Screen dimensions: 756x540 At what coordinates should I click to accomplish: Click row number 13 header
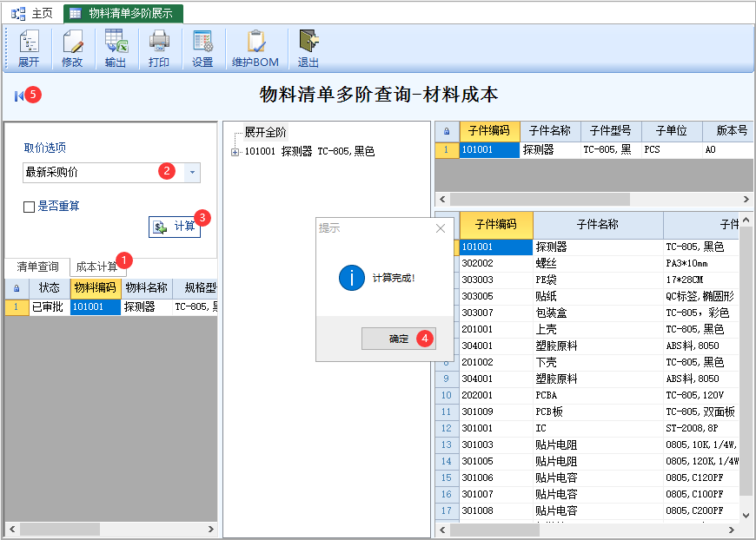(447, 445)
